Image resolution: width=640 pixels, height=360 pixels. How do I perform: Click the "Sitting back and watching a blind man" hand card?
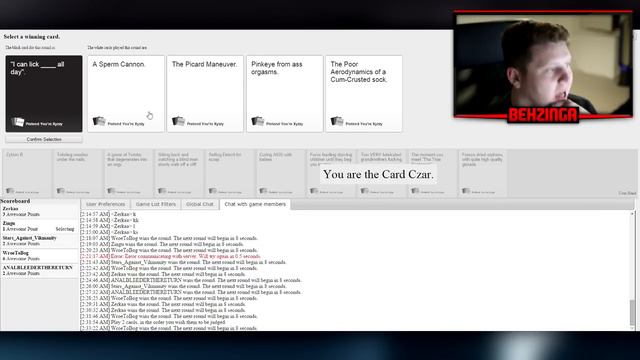[x=179, y=173]
